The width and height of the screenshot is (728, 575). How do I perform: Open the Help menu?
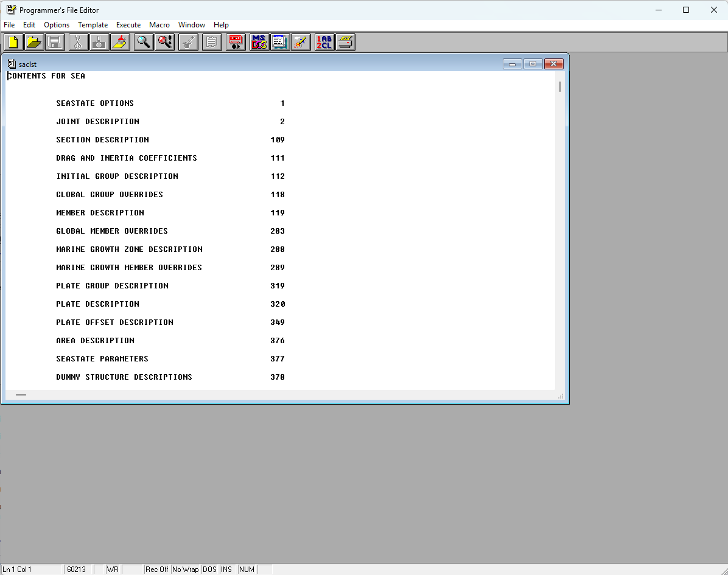point(221,25)
